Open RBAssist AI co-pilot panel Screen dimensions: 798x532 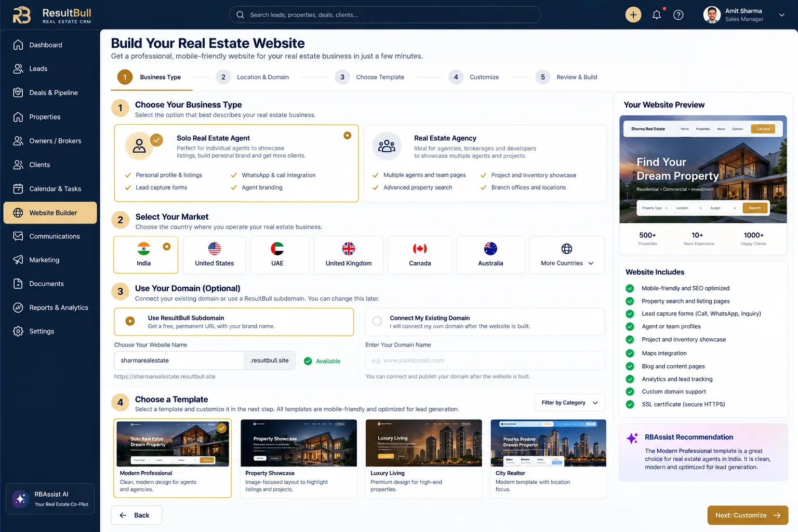coord(50,499)
